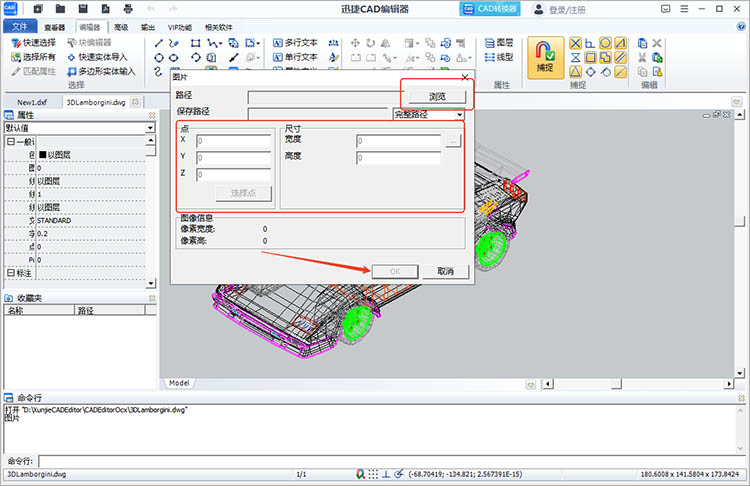The height and width of the screenshot is (486, 750).
Task: Open the 默认值 dropdown in properties panel
Action: (x=150, y=128)
